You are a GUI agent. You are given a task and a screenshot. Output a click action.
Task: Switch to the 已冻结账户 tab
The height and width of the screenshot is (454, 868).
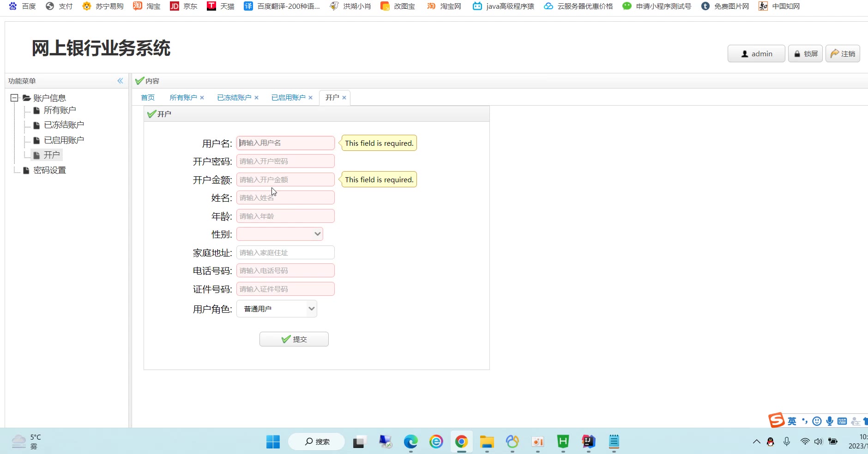click(234, 98)
